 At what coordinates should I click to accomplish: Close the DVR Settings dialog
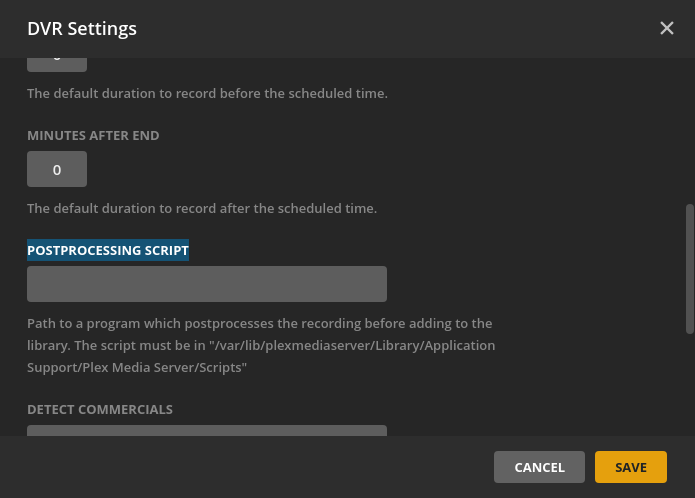point(667,28)
